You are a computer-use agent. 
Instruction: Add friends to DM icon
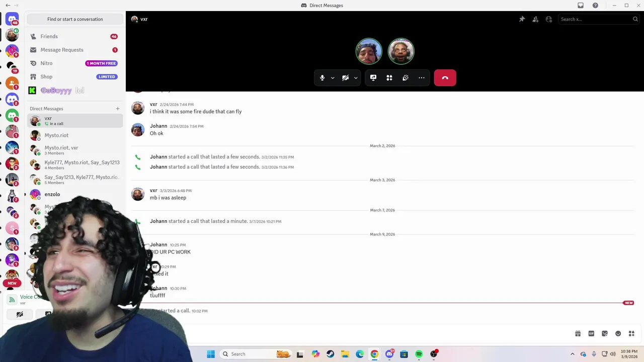535,19
